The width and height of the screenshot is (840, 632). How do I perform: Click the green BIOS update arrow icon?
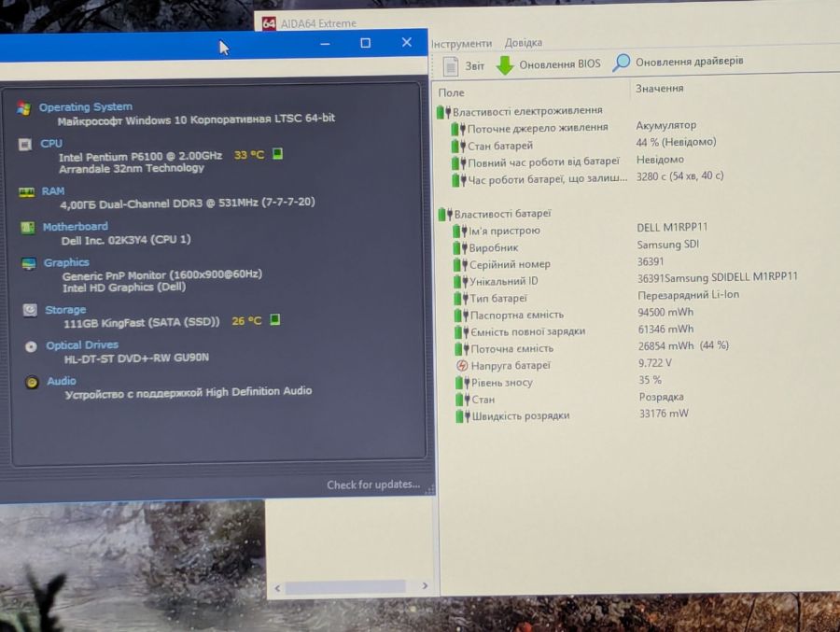[505, 64]
